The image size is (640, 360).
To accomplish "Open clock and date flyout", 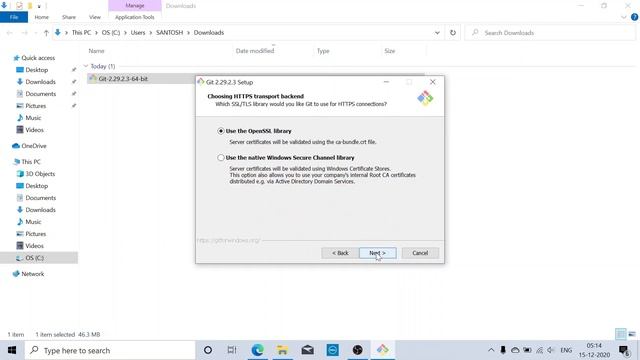I will tap(594, 350).
